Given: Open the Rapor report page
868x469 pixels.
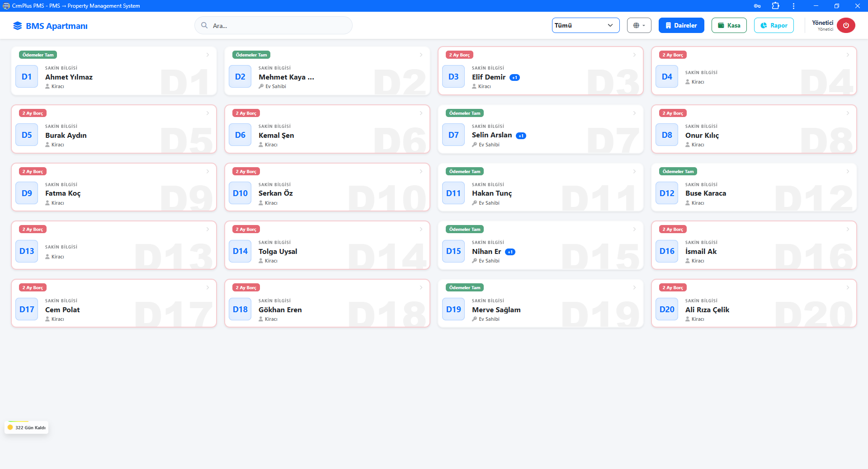Looking at the screenshot, I should [x=774, y=25].
